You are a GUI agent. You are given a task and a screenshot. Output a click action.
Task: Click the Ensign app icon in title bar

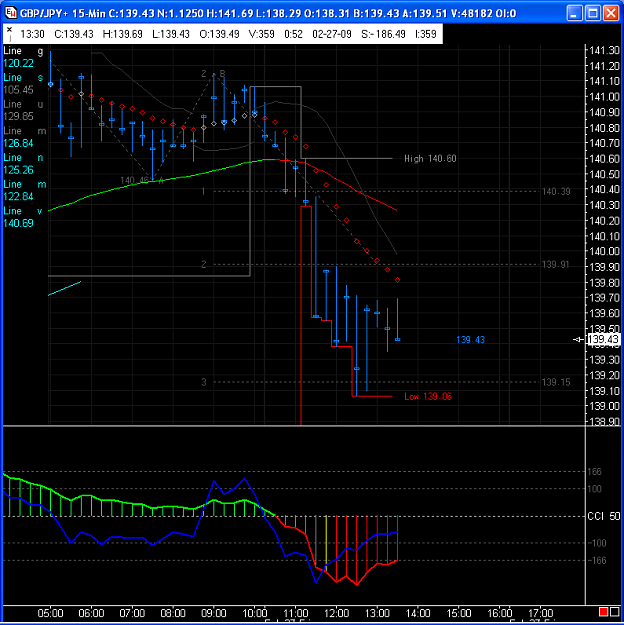point(10,13)
